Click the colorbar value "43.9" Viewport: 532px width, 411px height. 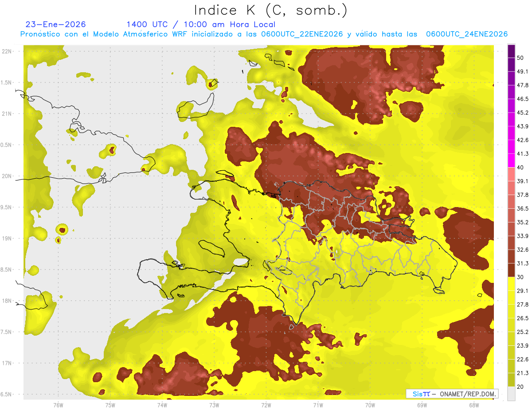tap(522, 126)
